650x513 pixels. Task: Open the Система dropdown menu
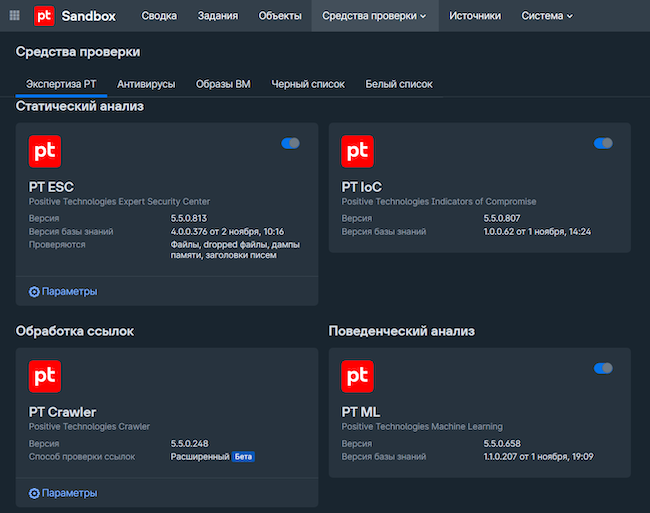547,16
